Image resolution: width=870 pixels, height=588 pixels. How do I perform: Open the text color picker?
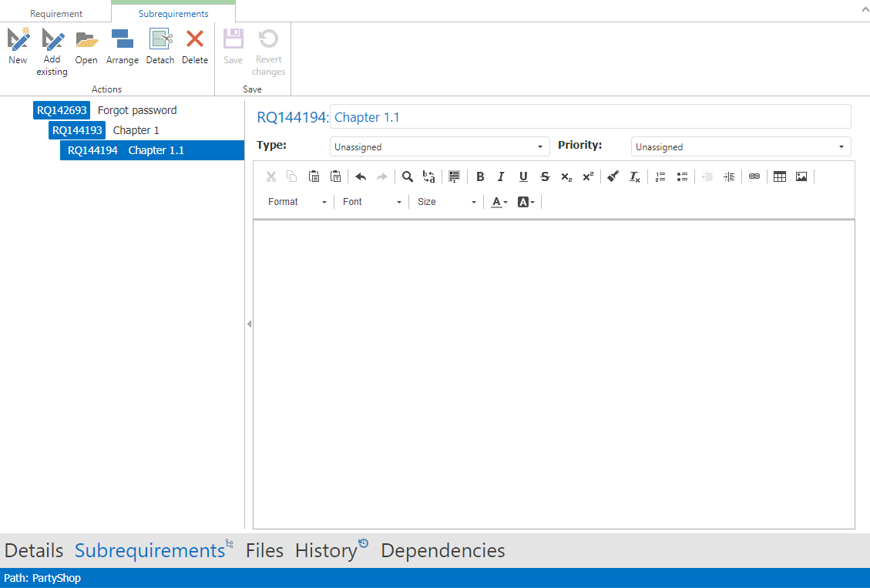click(x=499, y=202)
